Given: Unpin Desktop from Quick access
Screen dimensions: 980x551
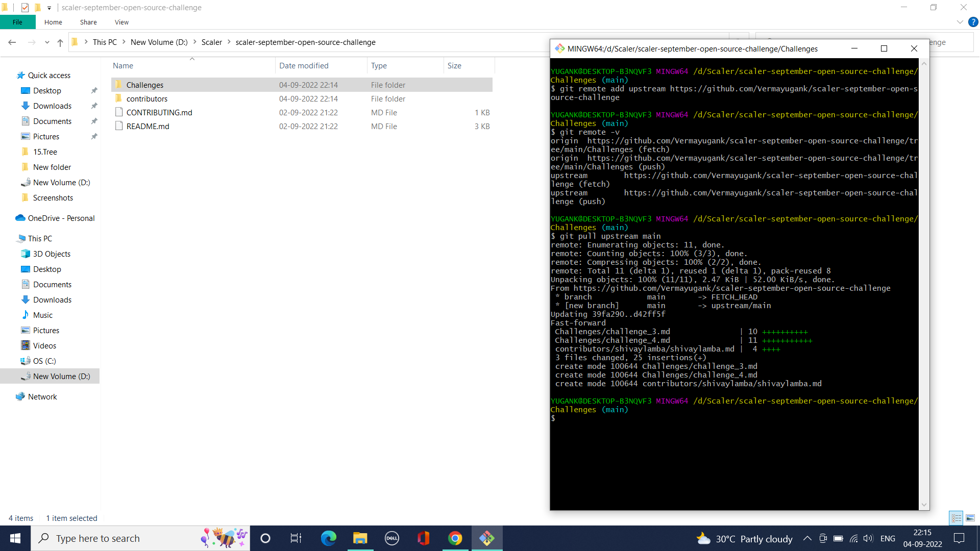Looking at the screenshot, I should [x=94, y=90].
